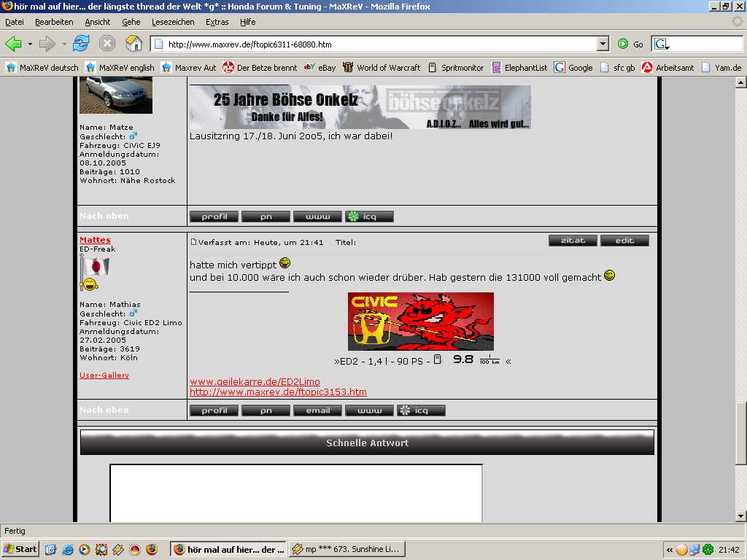
Task: Click the Stop loading button
Action: click(107, 44)
